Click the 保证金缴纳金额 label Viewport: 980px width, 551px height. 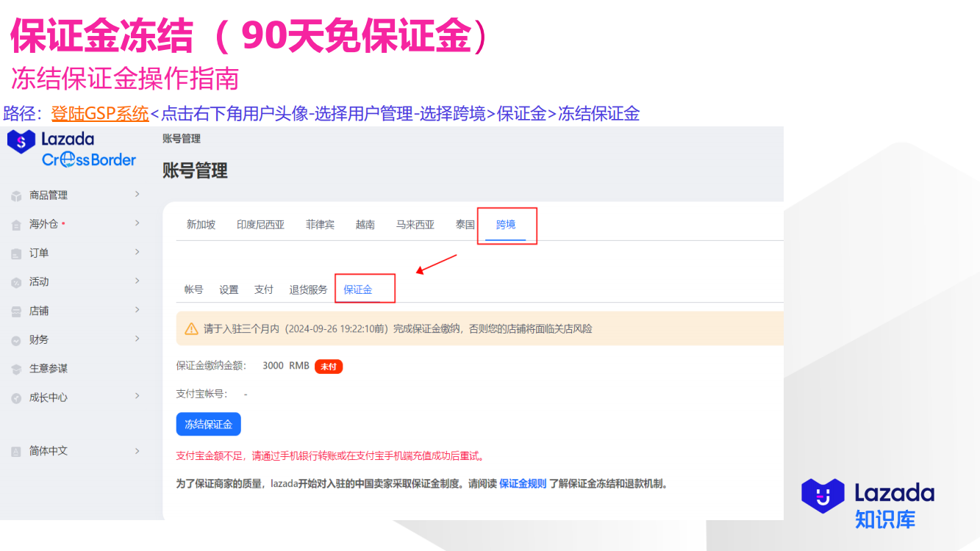[x=212, y=365]
